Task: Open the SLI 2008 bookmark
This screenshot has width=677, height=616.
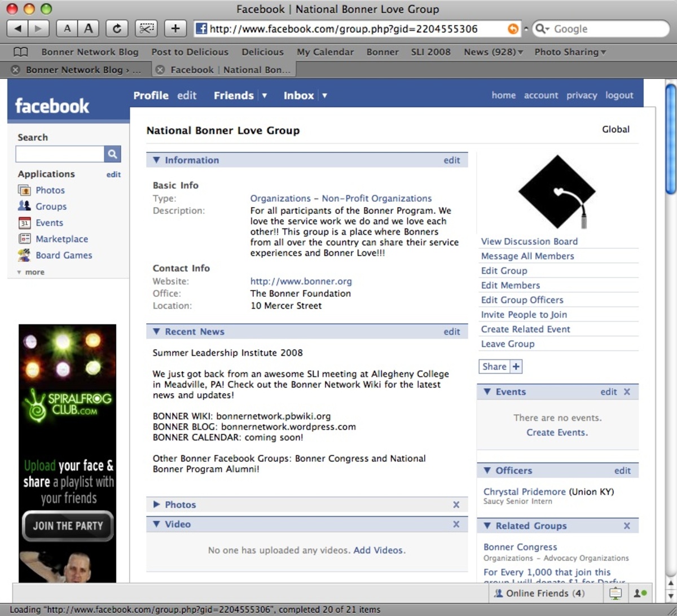Action: point(430,52)
